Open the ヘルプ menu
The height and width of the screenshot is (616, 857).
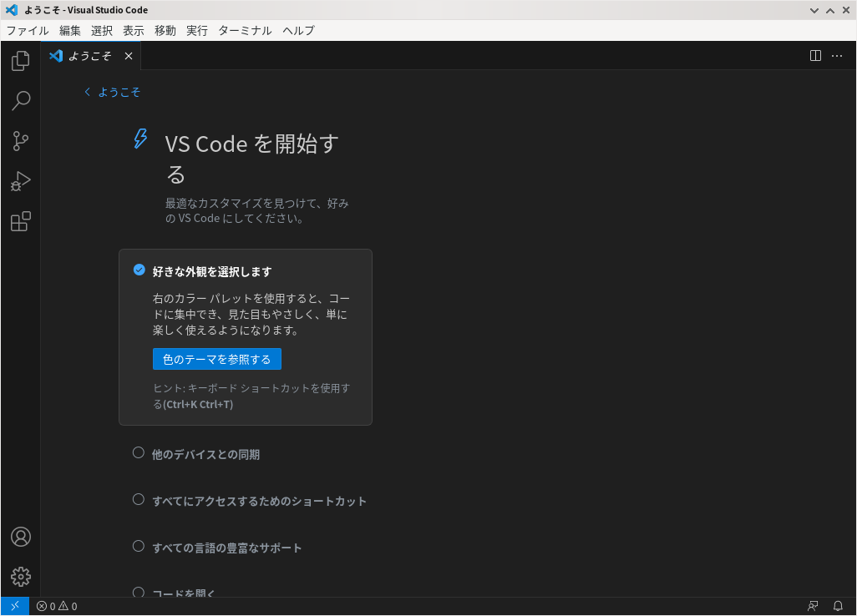click(298, 31)
